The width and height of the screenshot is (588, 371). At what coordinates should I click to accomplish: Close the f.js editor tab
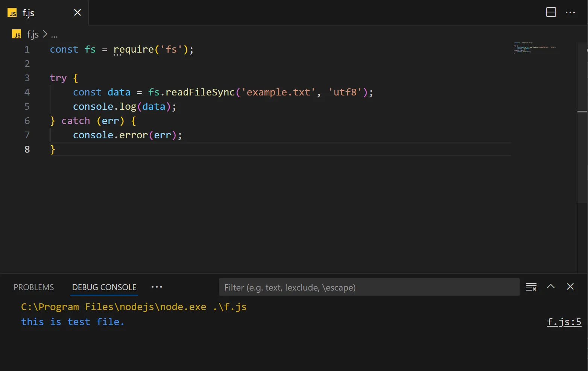pos(77,13)
